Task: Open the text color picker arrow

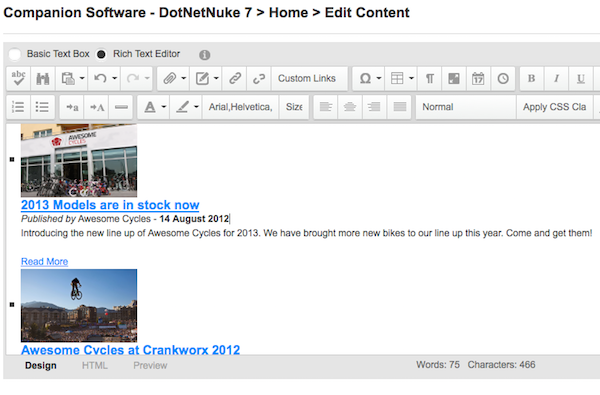Action: (x=164, y=107)
